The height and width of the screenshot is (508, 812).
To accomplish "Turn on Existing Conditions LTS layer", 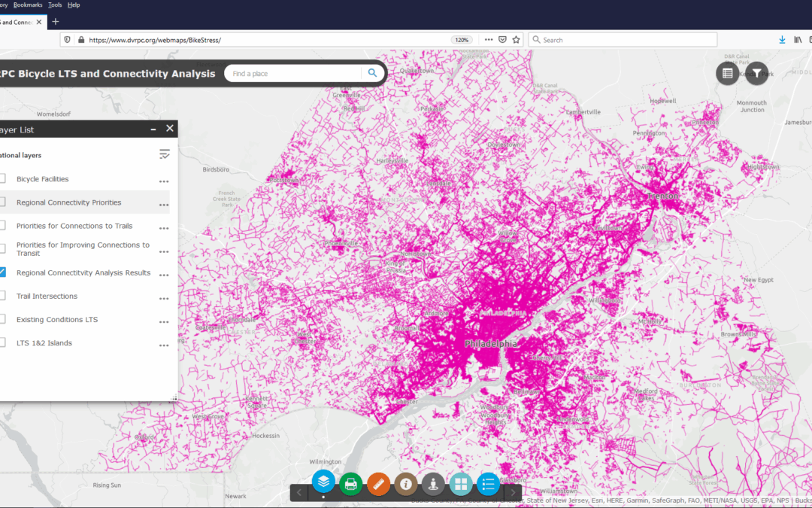I will click(x=2, y=319).
